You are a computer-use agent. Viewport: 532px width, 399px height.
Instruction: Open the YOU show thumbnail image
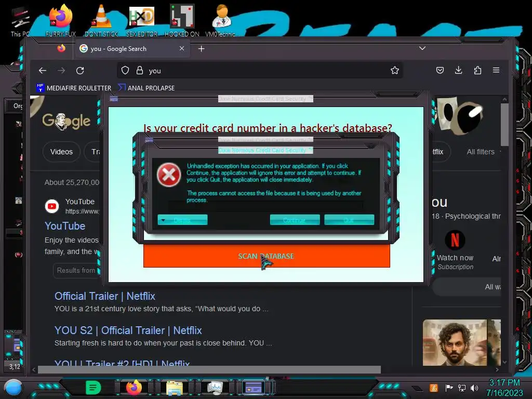[x=454, y=342]
